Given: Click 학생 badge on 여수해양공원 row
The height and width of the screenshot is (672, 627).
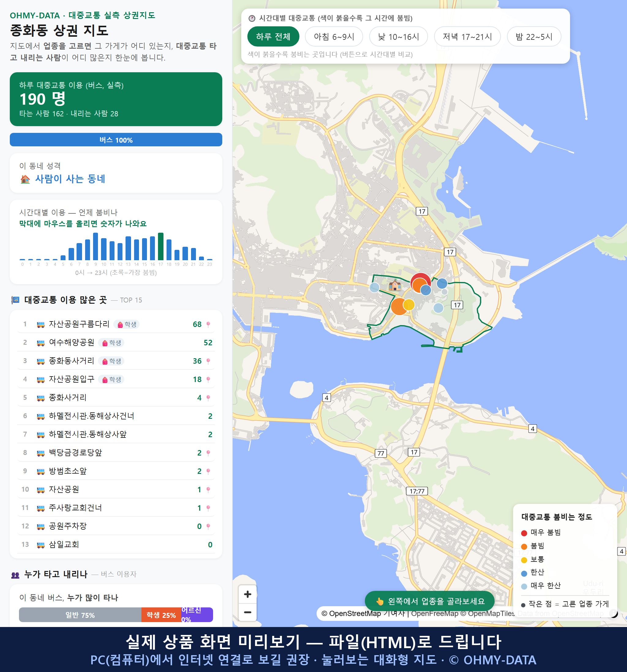Looking at the screenshot, I should (x=111, y=343).
